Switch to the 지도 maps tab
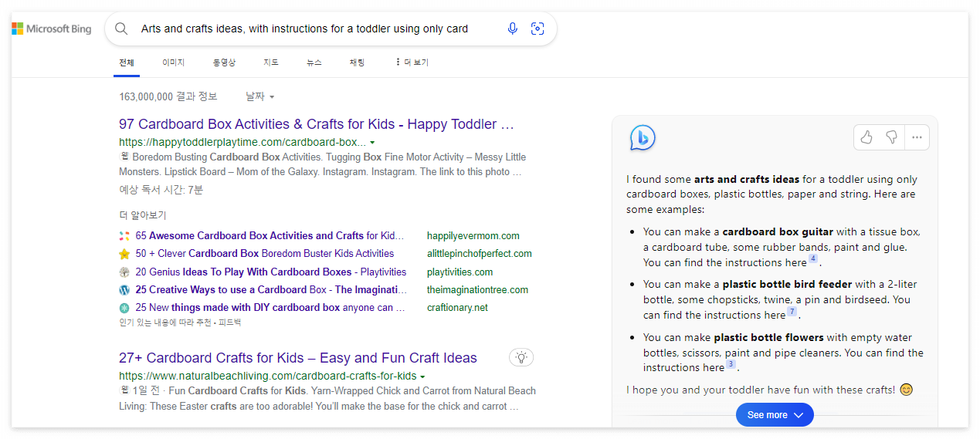 pos(271,62)
